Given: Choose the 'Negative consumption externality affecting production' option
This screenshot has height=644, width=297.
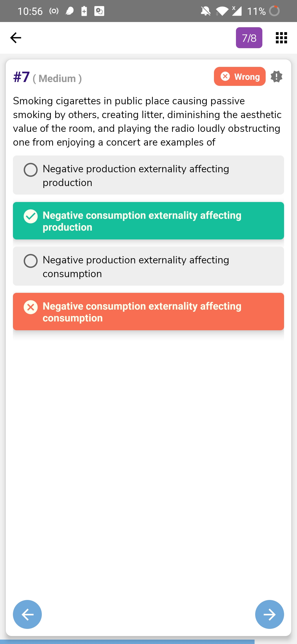Looking at the screenshot, I should tap(148, 221).
